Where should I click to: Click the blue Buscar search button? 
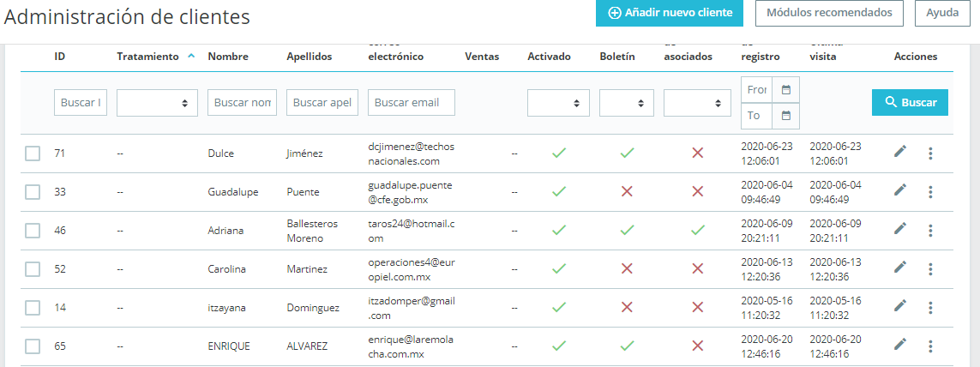(x=910, y=102)
